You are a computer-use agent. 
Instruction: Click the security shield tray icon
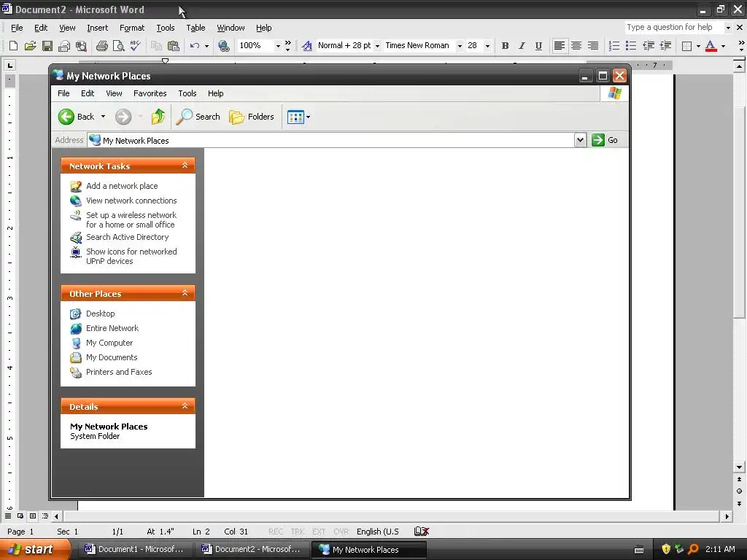[665, 550]
